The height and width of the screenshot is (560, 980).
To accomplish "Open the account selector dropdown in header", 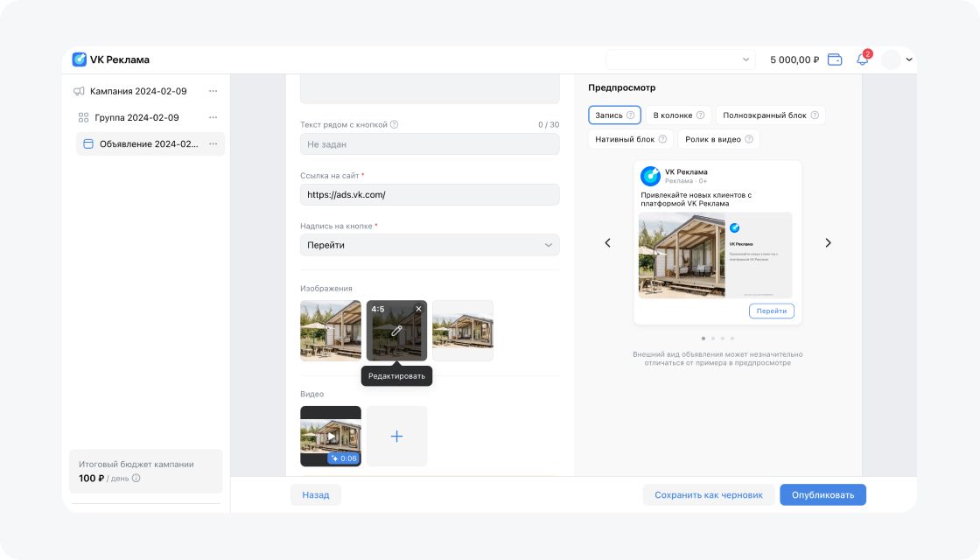I will (679, 59).
